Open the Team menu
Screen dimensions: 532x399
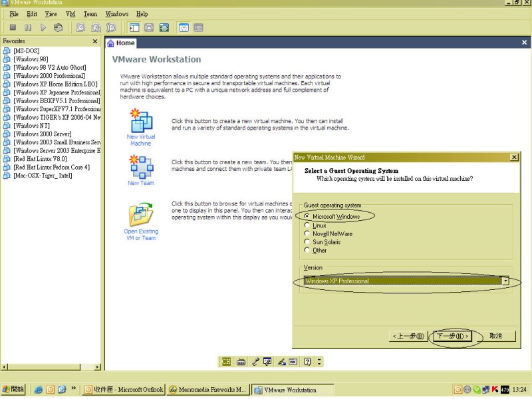90,14
